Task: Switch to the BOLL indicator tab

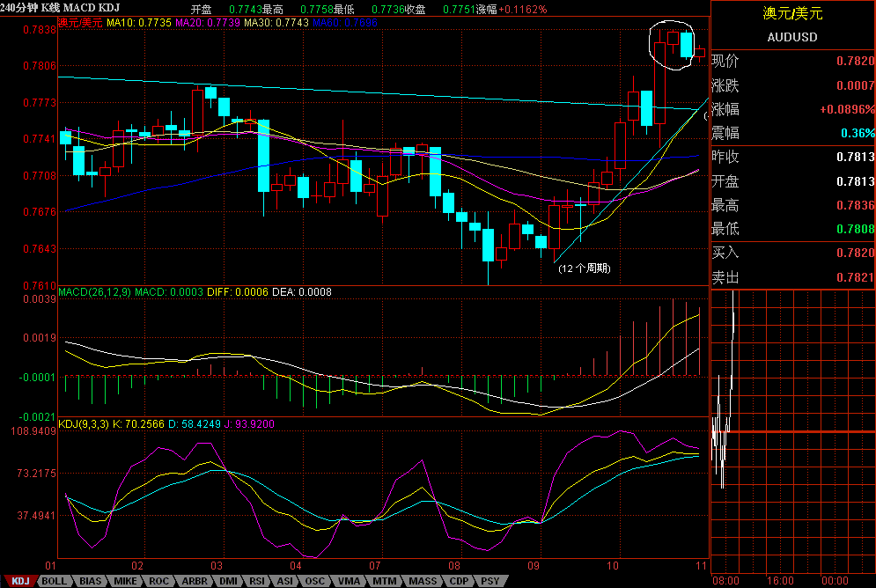Action: click(55, 581)
